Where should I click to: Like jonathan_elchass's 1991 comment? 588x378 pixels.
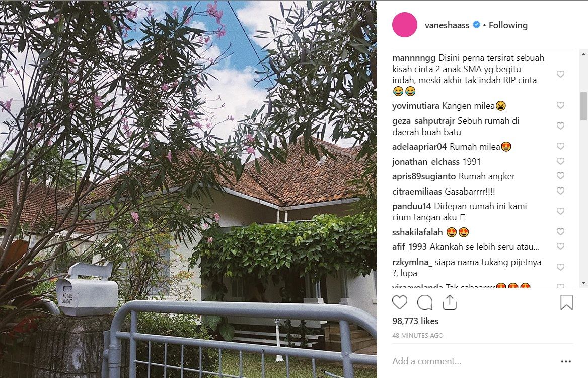[x=560, y=161]
